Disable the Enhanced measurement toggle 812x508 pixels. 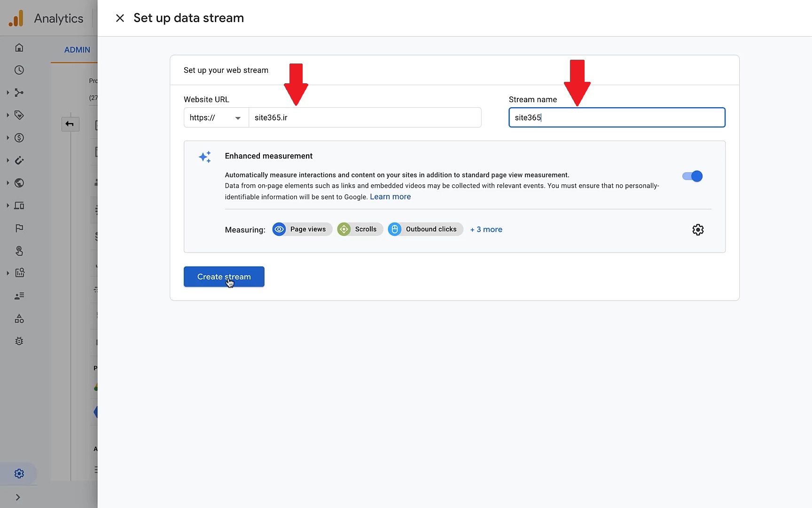(692, 176)
